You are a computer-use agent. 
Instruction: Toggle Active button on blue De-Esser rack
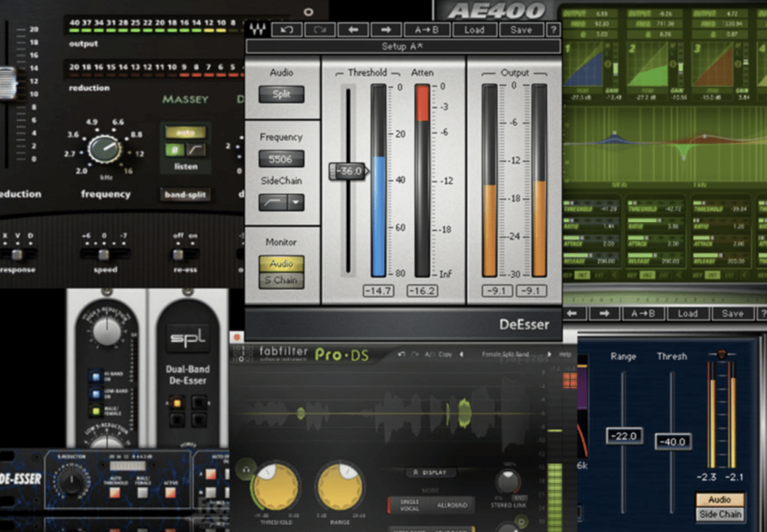[x=170, y=493]
